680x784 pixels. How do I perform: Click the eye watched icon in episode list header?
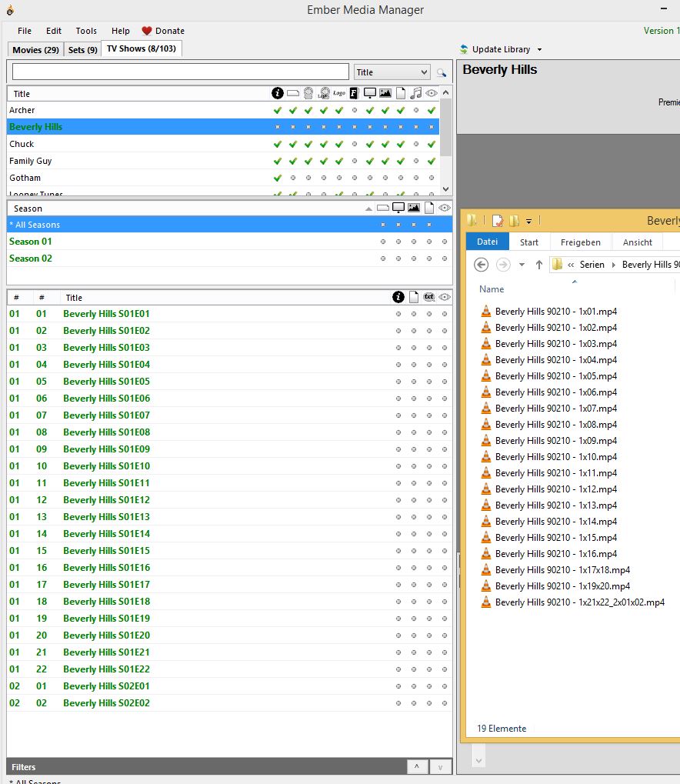point(445,297)
